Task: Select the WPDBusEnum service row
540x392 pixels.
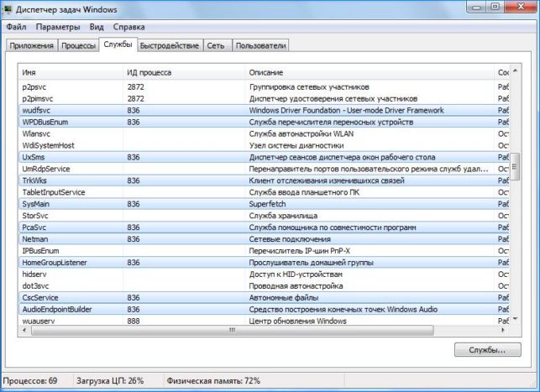Action: 264,123
